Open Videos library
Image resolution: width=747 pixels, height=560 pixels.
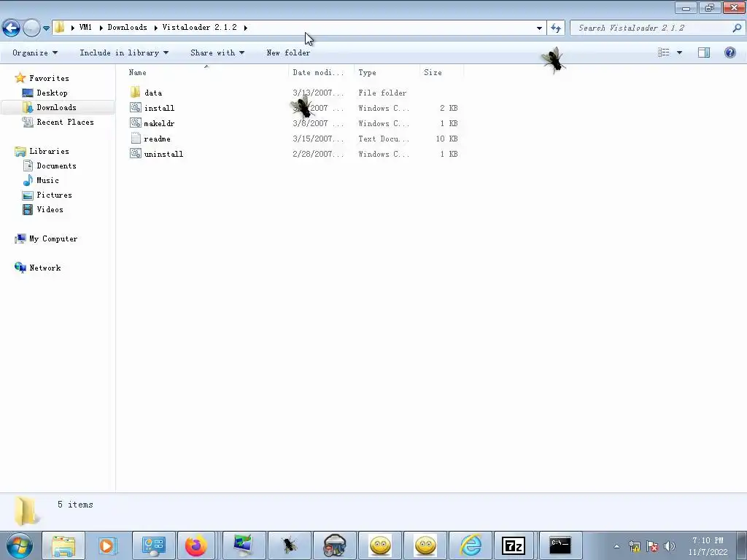pos(50,209)
